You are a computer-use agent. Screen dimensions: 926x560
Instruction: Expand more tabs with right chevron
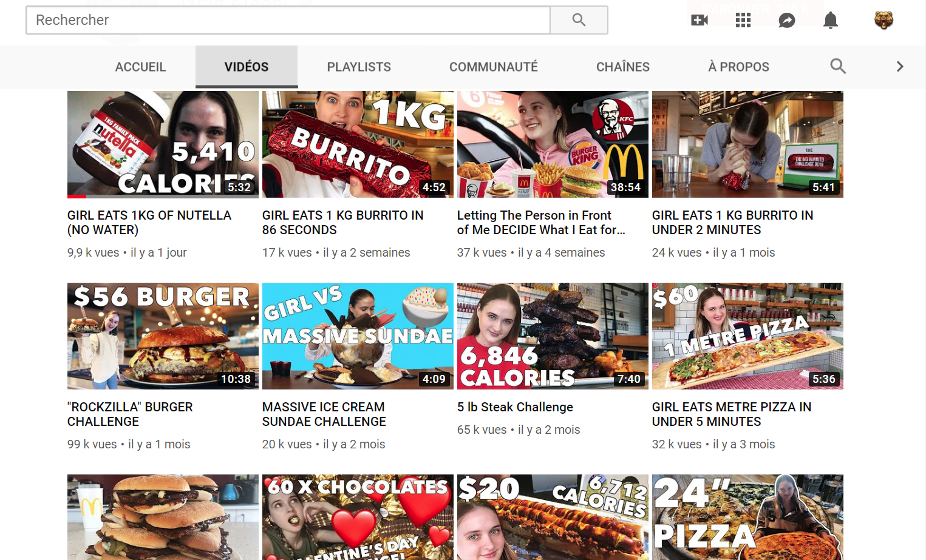[899, 67]
